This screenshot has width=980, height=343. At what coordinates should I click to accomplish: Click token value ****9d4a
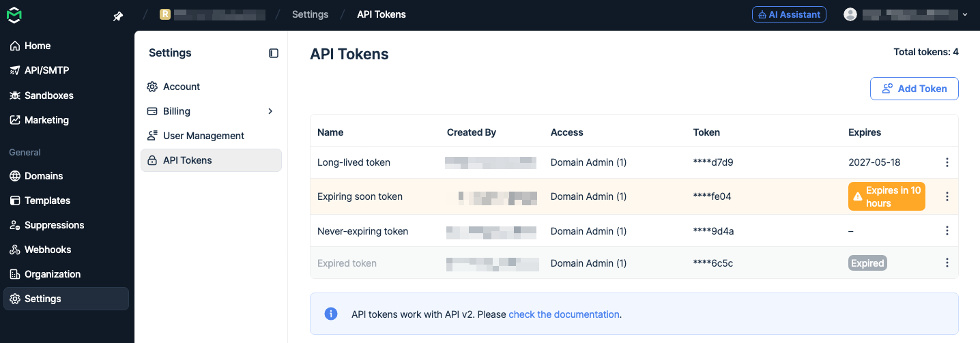click(x=713, y=231)
